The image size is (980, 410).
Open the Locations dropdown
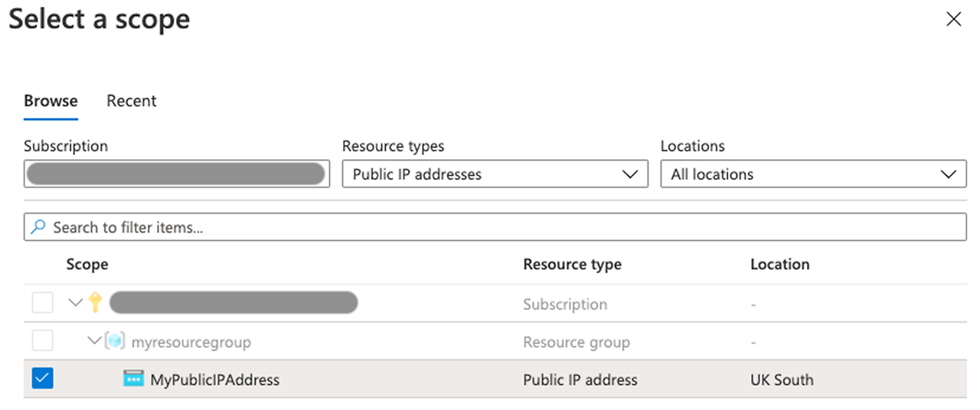pos(814,174)
